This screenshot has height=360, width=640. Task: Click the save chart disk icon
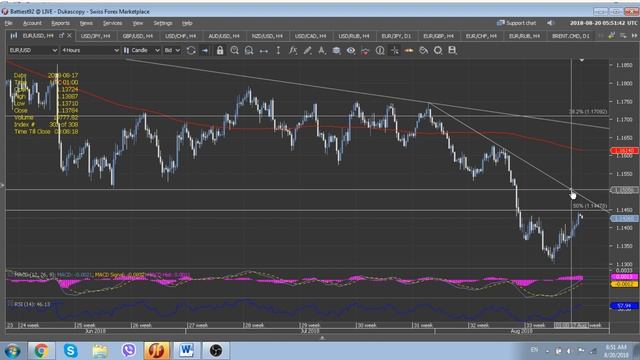coord(452,50)
